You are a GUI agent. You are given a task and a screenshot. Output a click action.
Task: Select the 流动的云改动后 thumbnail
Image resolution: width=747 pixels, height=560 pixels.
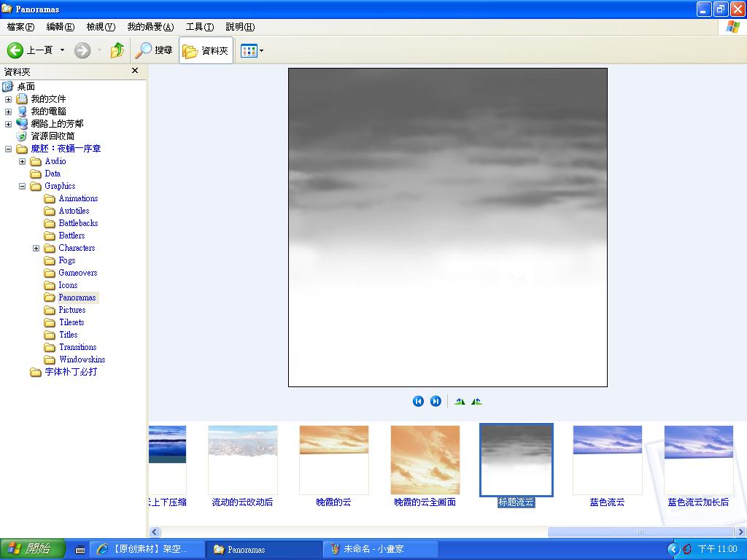click(242, 460)
